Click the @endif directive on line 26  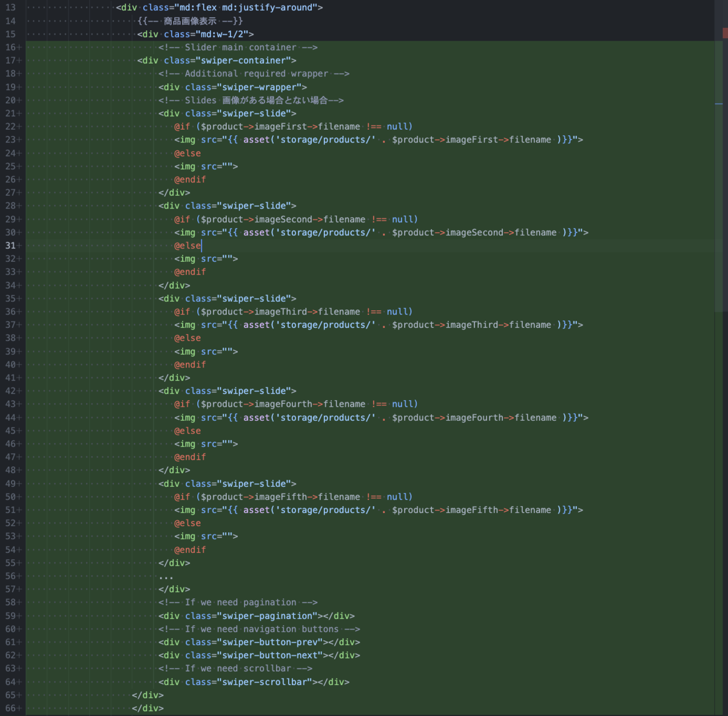pos(190,179)
